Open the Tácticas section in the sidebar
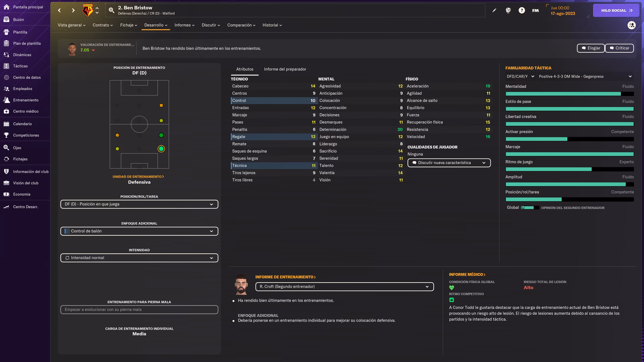 point(20,66)
